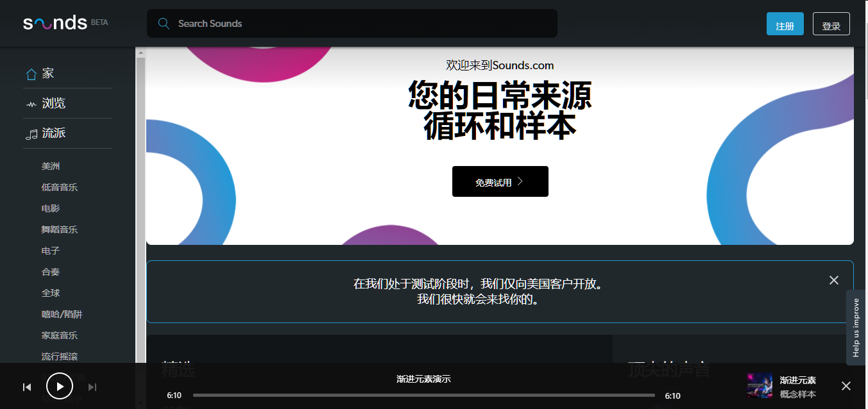Click the 渐进元素 track thumbnail

759,386
